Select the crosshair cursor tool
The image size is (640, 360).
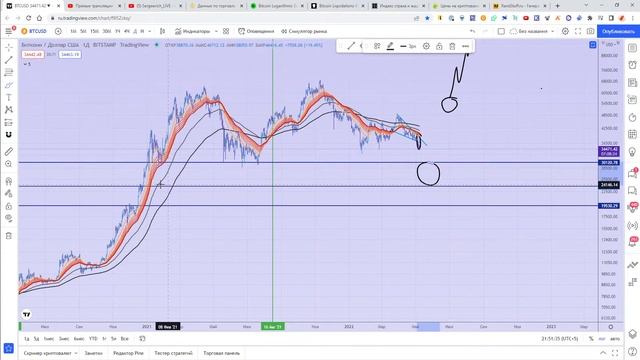(x=9, y=47)
